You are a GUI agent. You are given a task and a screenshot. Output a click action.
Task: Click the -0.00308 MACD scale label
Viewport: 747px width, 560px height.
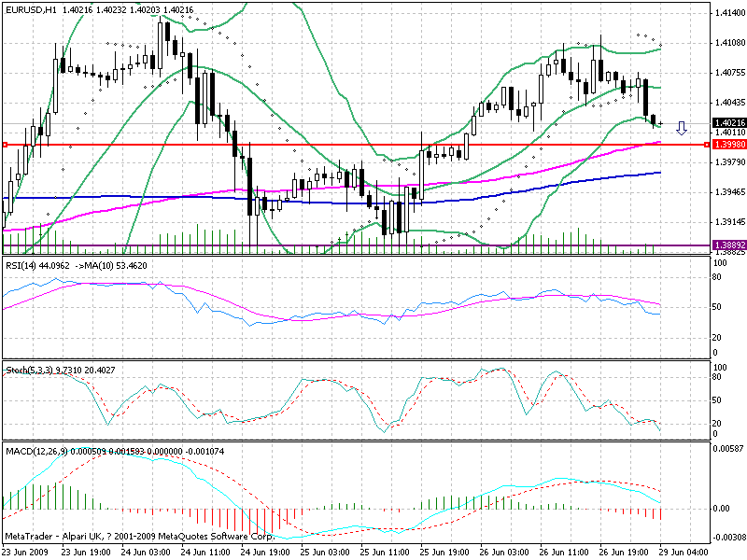pyautogui.click(x=728, y=538)
